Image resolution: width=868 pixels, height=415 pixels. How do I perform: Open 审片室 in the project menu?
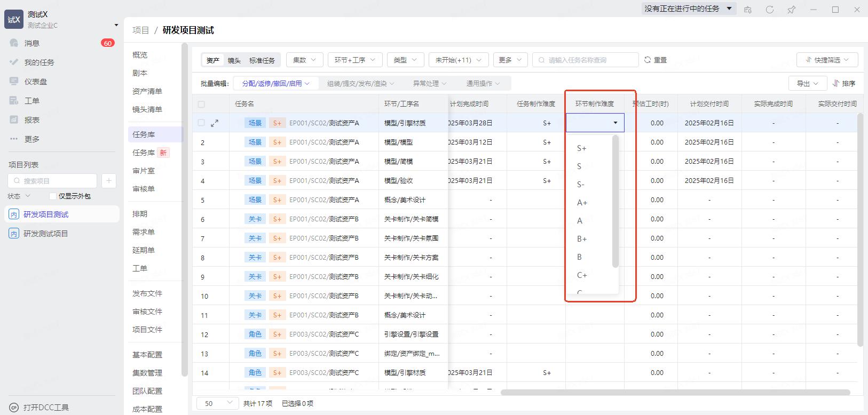[x=144, y=171]
